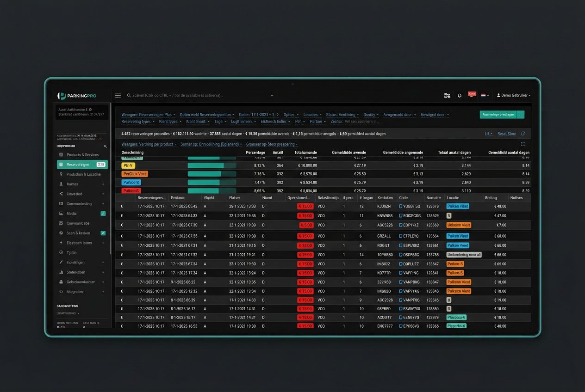Click the PerClick Vast orange product tag
Screen dimensions: 585x392
135,174
